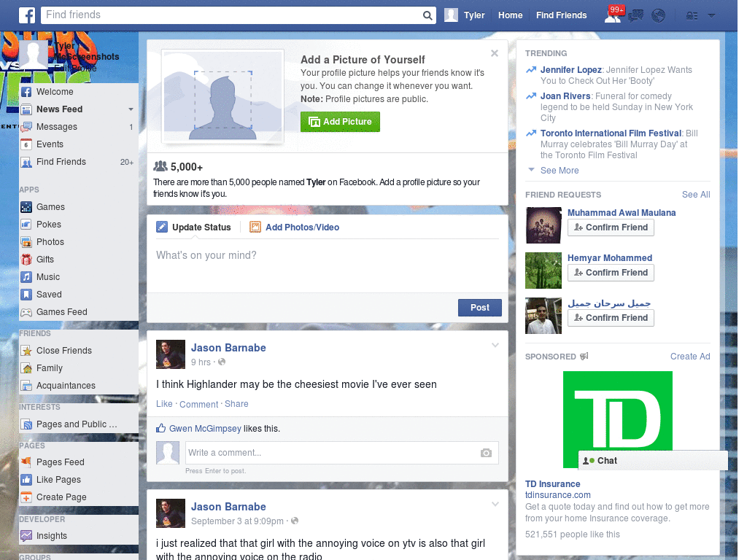This screenshot has width=747, height=560.
Task: Open the Saved bookmark icon
Action: click(x=26, y=295)
